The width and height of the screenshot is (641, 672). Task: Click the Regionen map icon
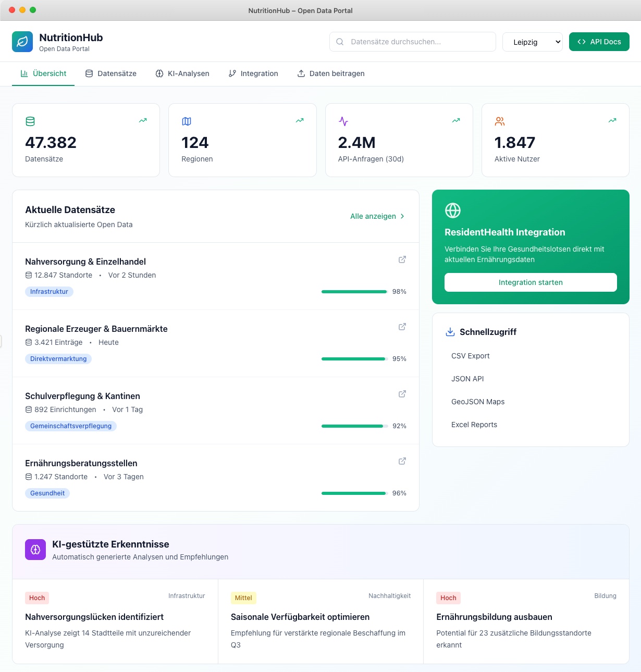click(187, 121)
